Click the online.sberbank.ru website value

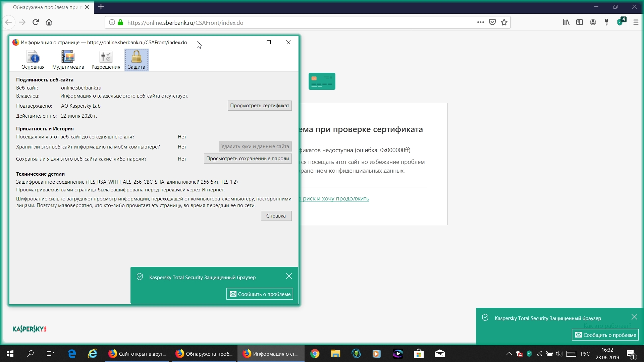(x=81, y=88)
